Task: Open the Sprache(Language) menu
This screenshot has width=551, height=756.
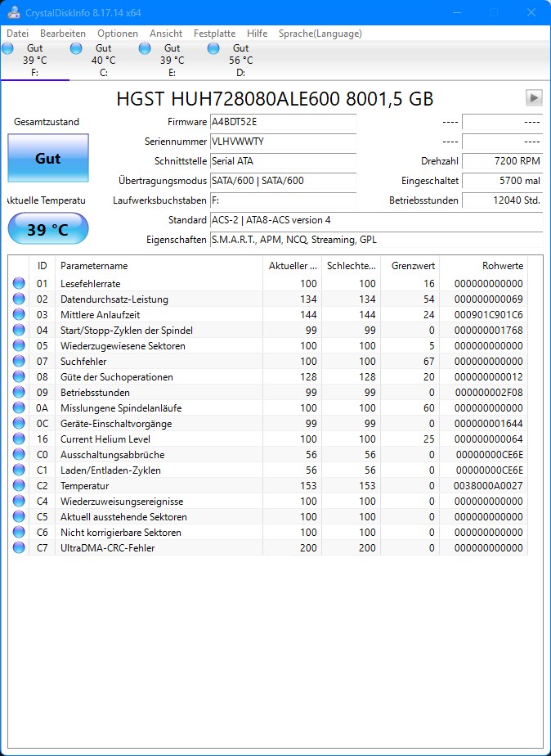Action: tap(320, 34)
